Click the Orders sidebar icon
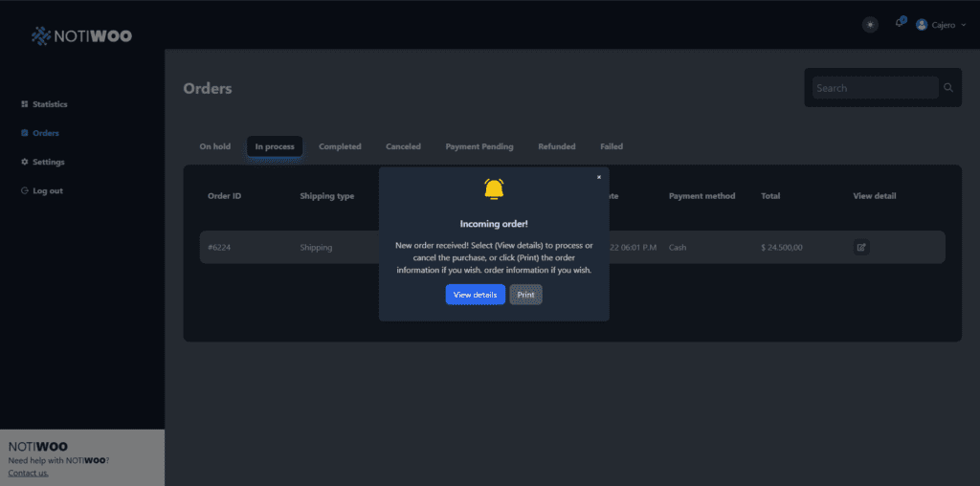980x486 pixels. 24,133
